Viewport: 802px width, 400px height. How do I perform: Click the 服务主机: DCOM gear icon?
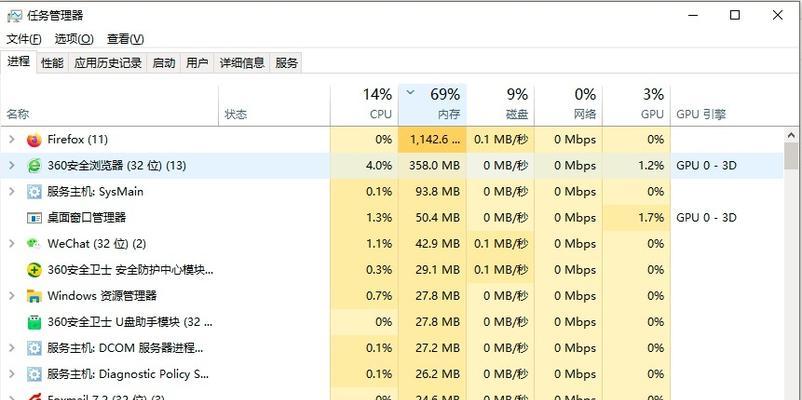pos(34,348)
